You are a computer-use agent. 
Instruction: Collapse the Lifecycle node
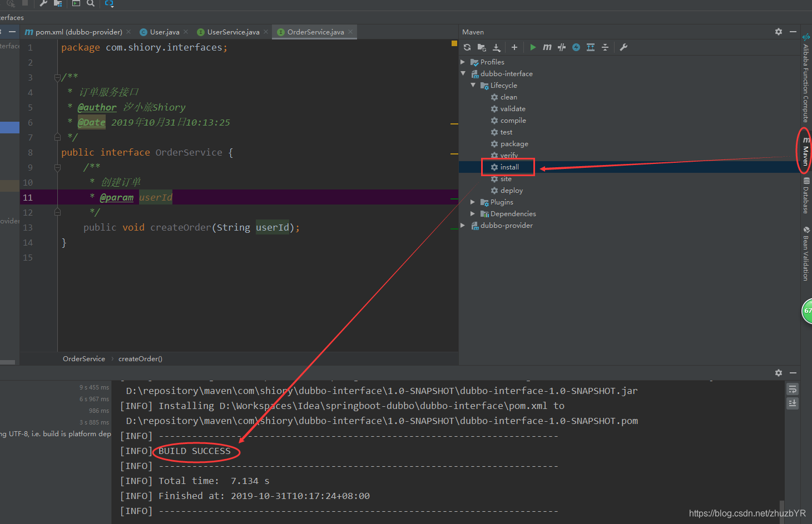[473, 85]
